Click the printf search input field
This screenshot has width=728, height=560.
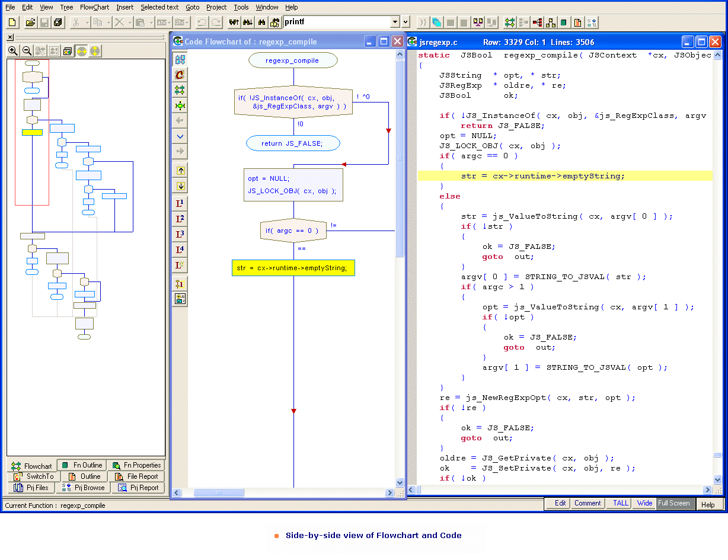(x=337, y=23)
